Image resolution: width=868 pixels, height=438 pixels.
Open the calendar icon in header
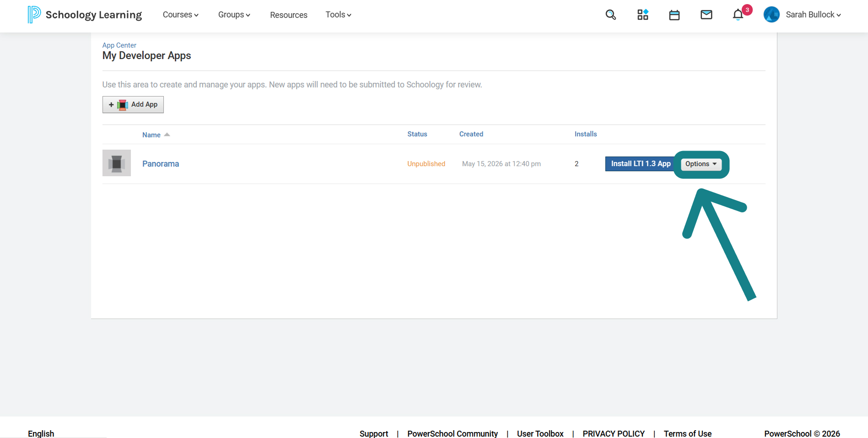(x=674, y=15)
